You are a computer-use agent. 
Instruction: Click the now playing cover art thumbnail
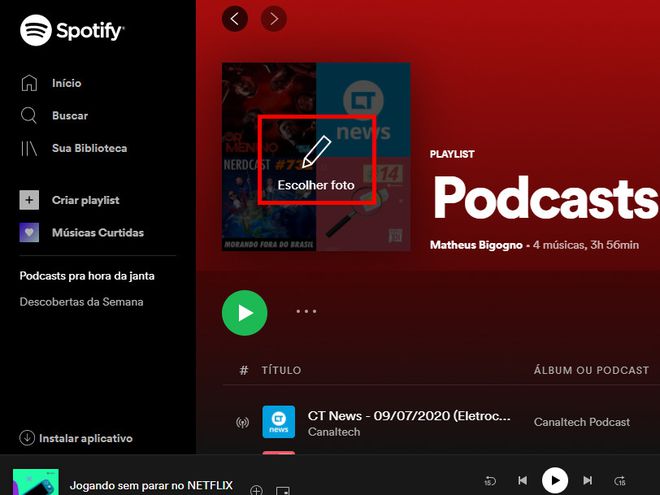(36, 482)
